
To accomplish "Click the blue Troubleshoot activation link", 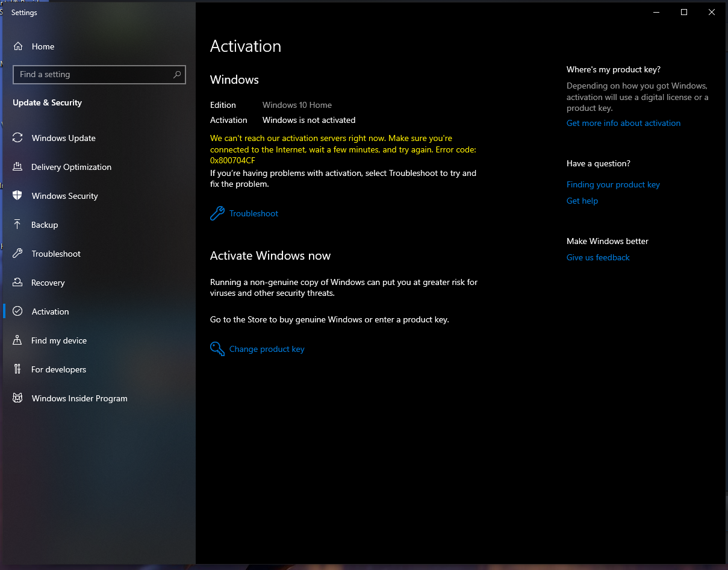I will (x=254, y=213).
